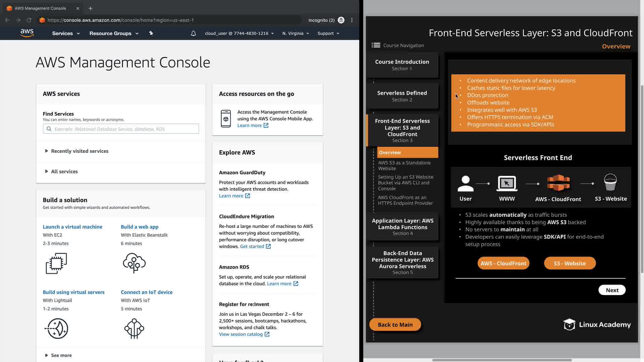Click the Course Navigation hamburger icon
This screenshot has height=362, width=644.
(376, 45)
